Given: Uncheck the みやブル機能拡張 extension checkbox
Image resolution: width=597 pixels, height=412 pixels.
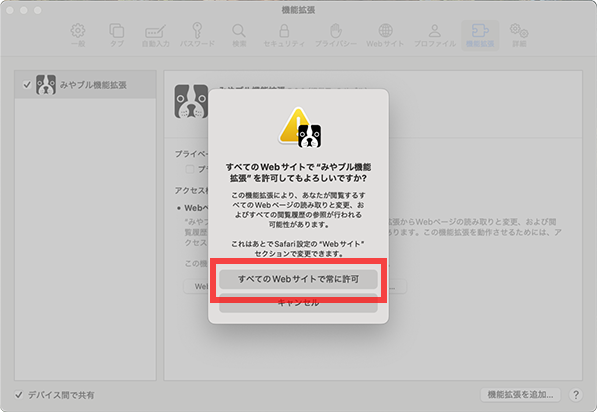Looking at the screenshot, I should [x=27, y=85].
